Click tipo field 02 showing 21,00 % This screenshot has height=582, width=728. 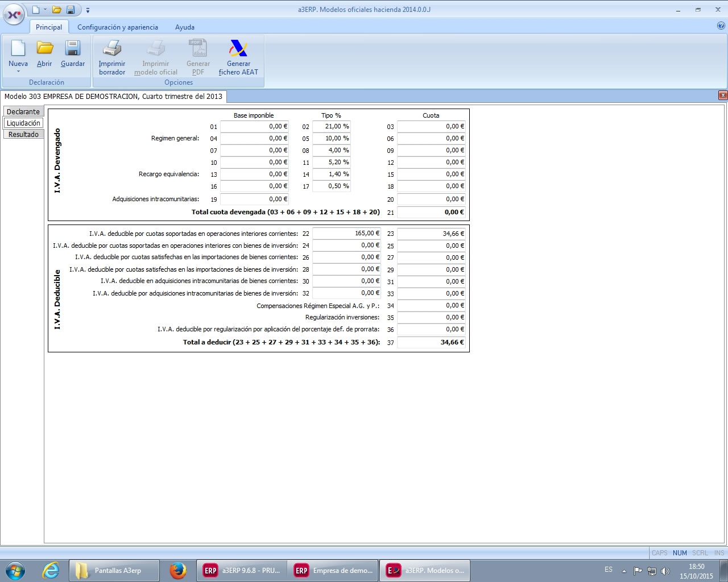(331, 126)
